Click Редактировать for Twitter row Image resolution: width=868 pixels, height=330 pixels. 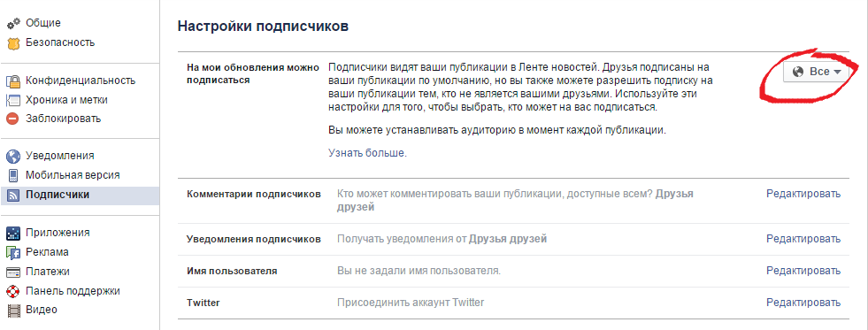[x=803, y=303]
